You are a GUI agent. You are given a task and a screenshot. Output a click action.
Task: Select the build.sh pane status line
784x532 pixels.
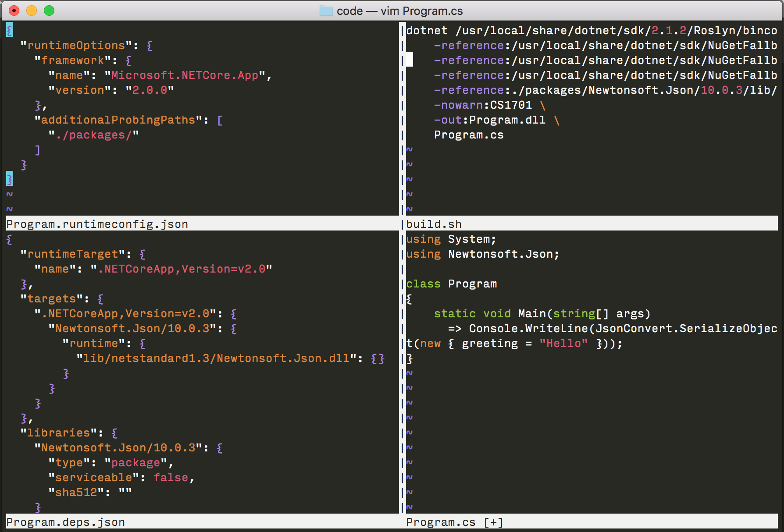[434, 224]
